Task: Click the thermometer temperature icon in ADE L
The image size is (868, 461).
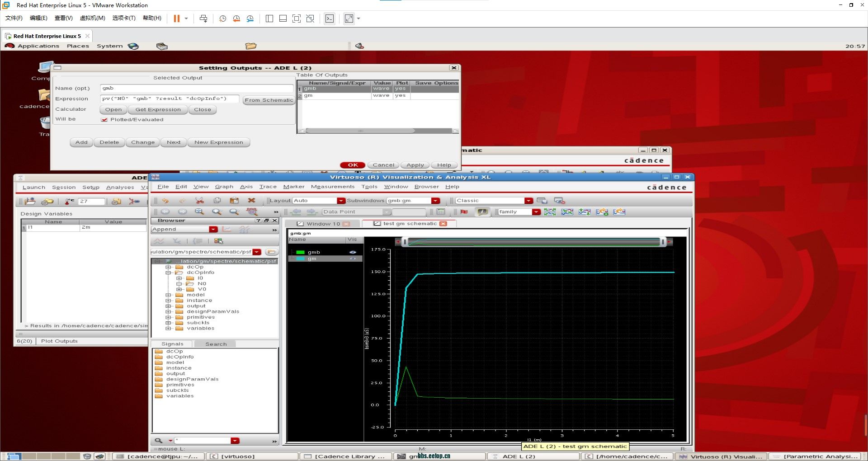Action: point(69,201)
